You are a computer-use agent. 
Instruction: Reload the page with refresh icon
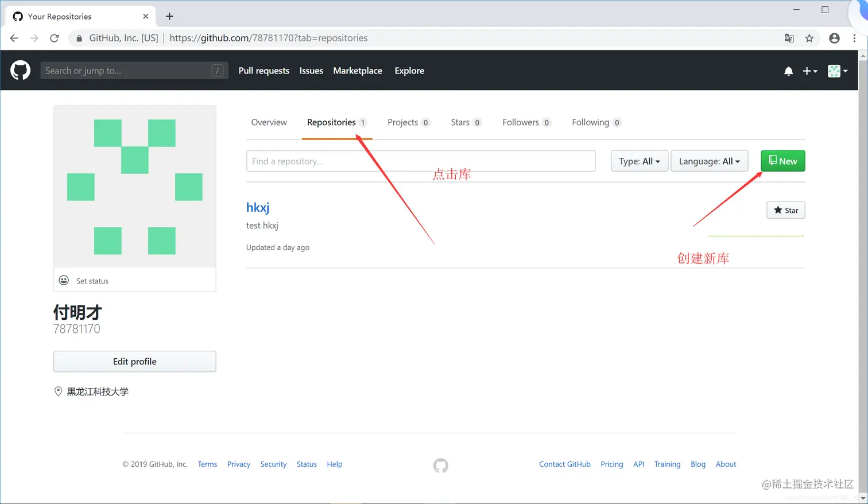pyautogui.click(x=55, y=38)
